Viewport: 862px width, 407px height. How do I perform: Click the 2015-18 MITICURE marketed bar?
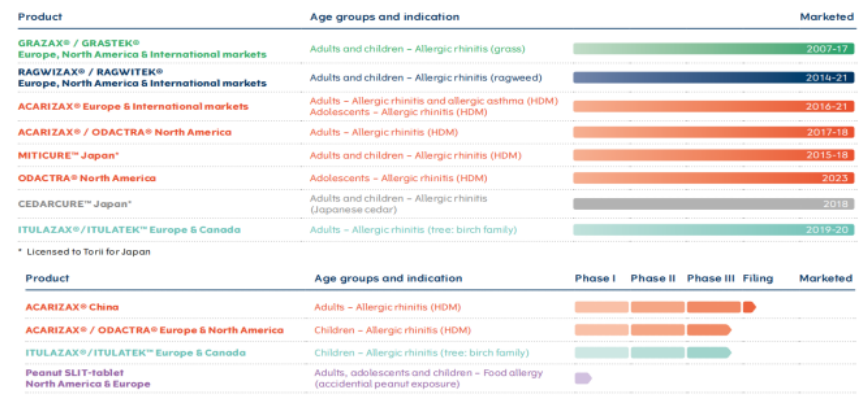(x=712, y=155)
